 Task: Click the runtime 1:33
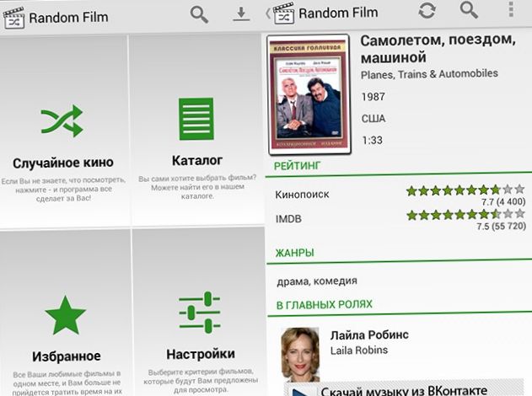372,140
